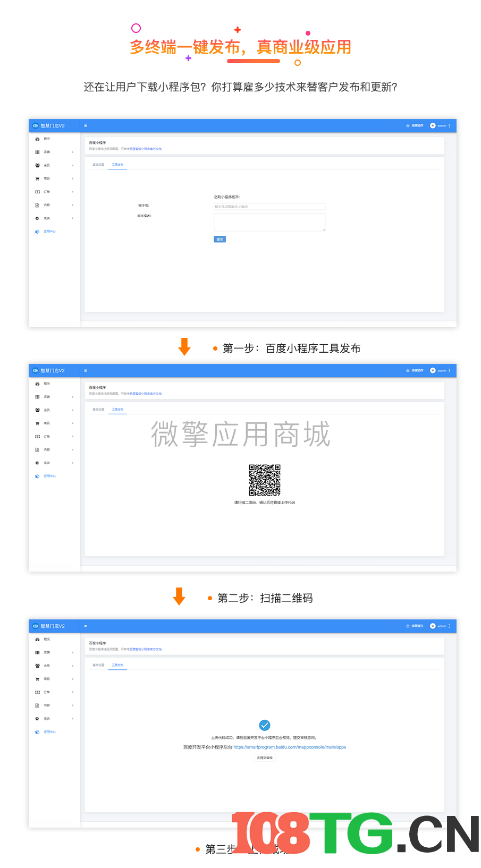Toggle the hamburger menu icon in the QR-code screen
The height and width of the screenshot is (868, 481).
[86, 371]
